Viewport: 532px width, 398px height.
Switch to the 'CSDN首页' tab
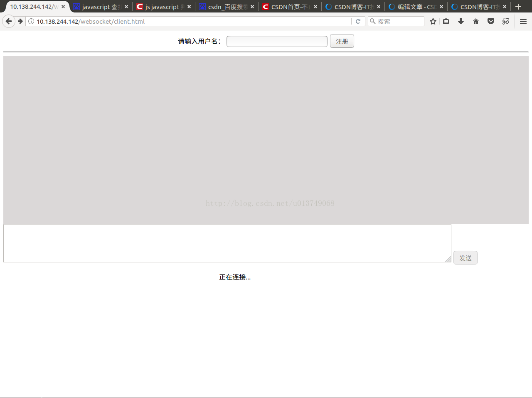[290, 7]
